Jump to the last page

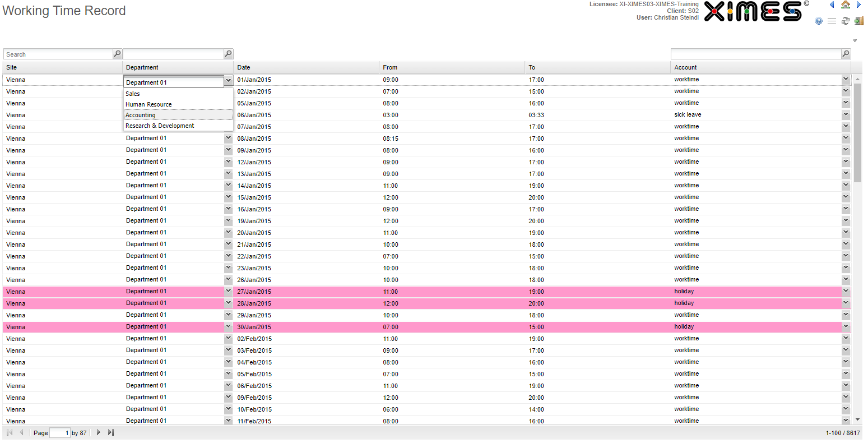coord(110,432)
